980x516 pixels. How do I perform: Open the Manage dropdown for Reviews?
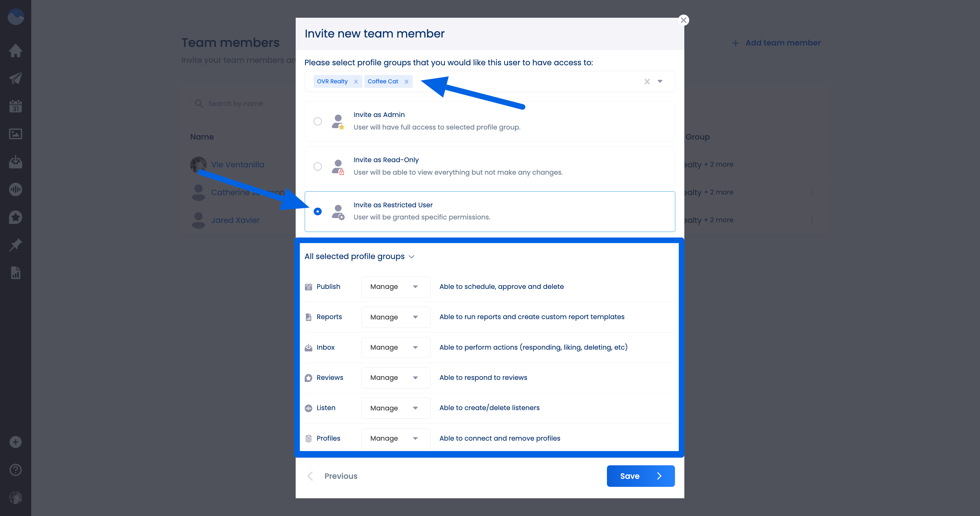pos(396,377)
